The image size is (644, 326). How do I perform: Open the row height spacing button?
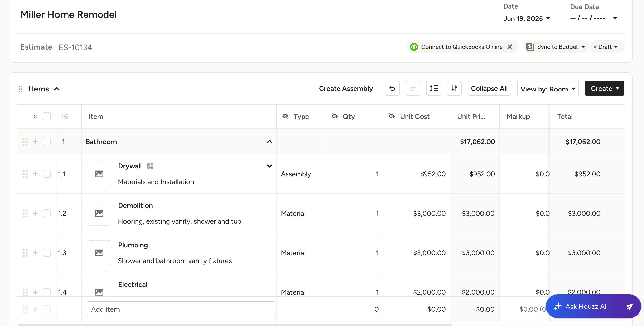pos(434,88)
